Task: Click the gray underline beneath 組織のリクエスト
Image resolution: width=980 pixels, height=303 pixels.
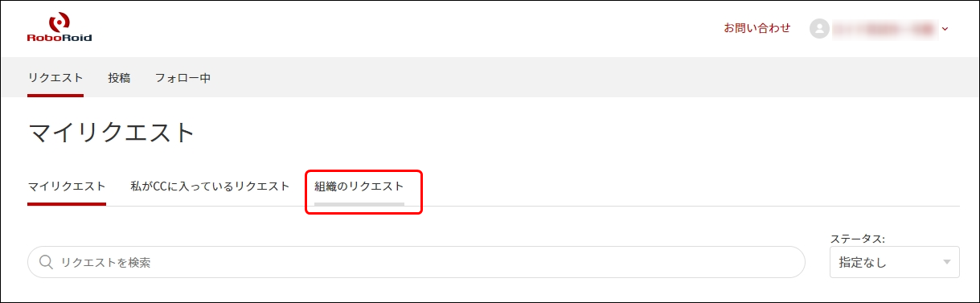Action: (x=359, y=204)
